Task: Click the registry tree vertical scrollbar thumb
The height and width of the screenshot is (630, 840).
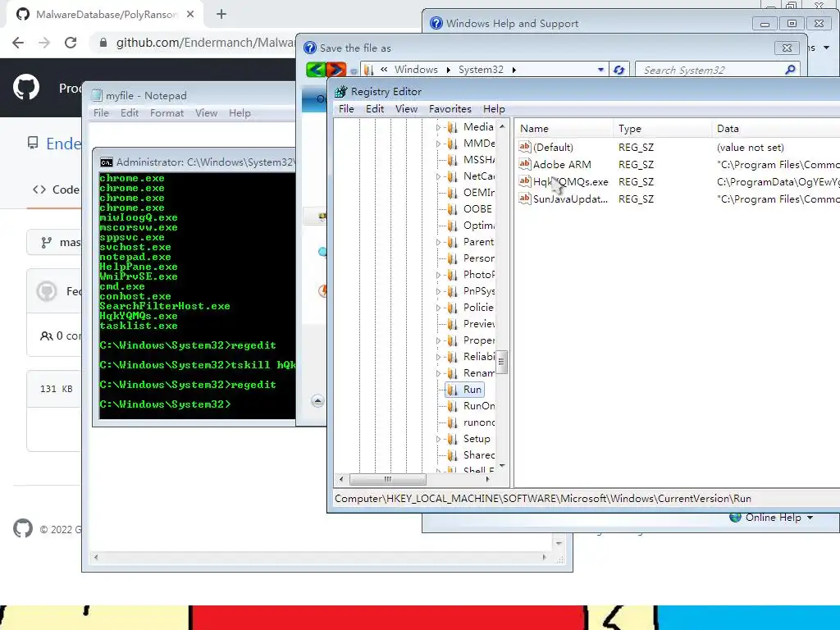Action: tap(501, 362)
